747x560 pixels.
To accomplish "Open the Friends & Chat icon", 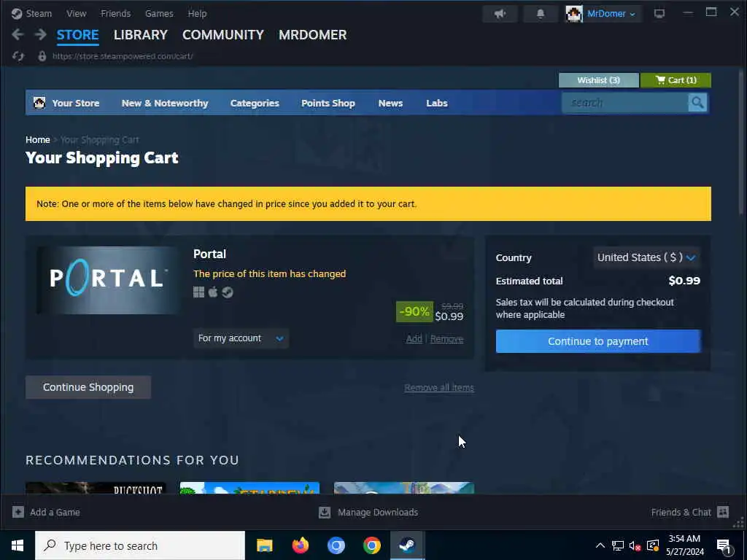I will pos(723,512).
